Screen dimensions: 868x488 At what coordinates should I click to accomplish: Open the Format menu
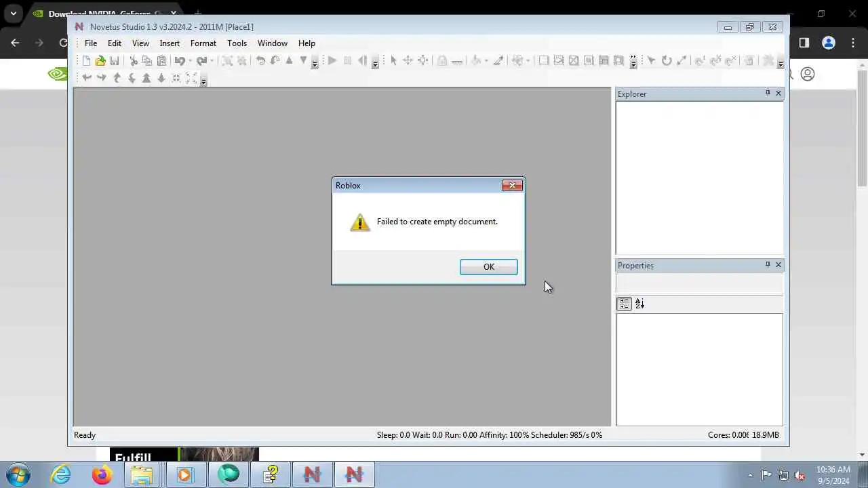(x=203, y=43)
